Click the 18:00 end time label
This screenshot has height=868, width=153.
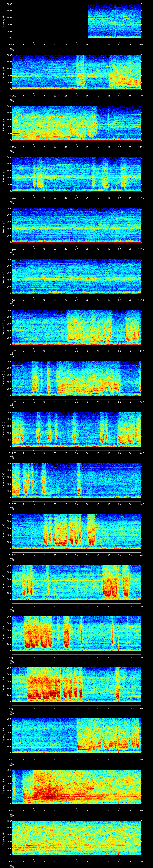pyautogui.click(x=141, y=453)
